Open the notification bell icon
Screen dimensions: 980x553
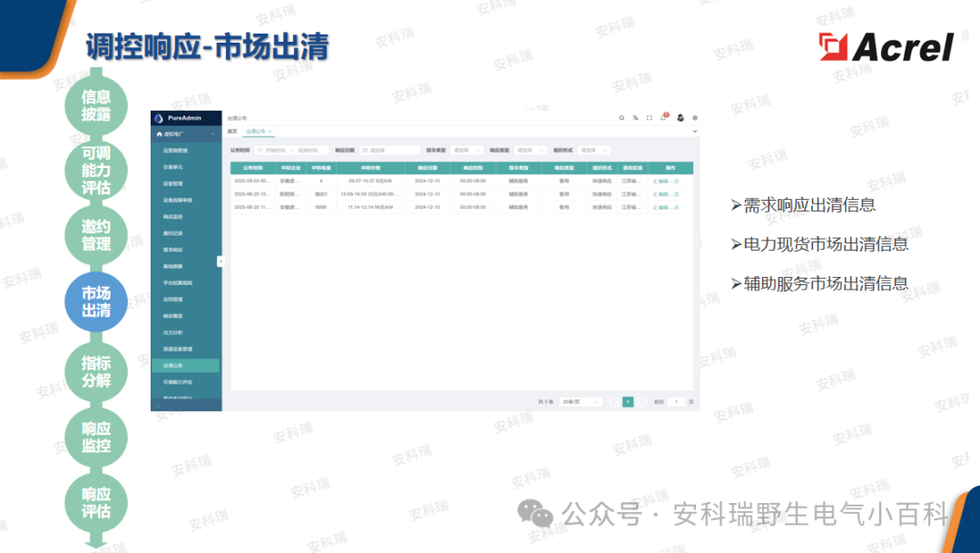pos(663,117)
